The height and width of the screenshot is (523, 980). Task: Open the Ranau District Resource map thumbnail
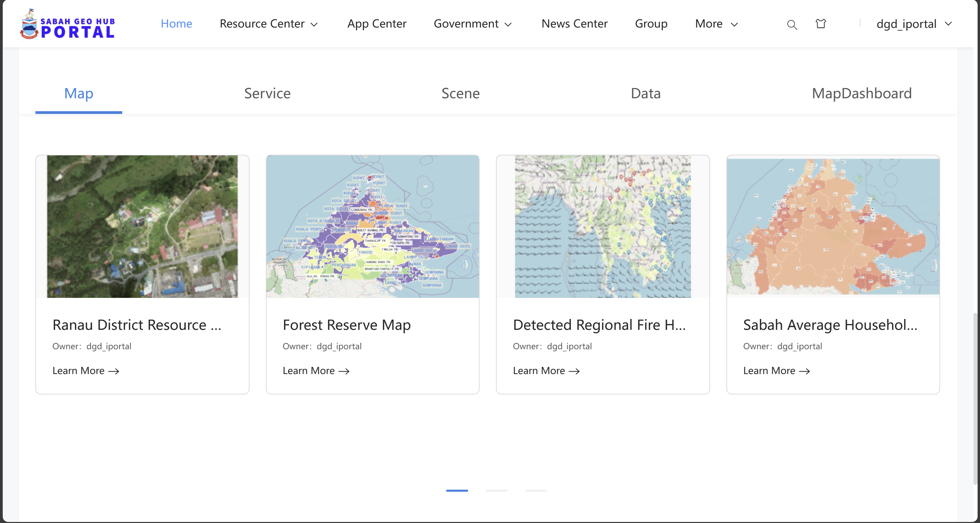pos(142,226)
